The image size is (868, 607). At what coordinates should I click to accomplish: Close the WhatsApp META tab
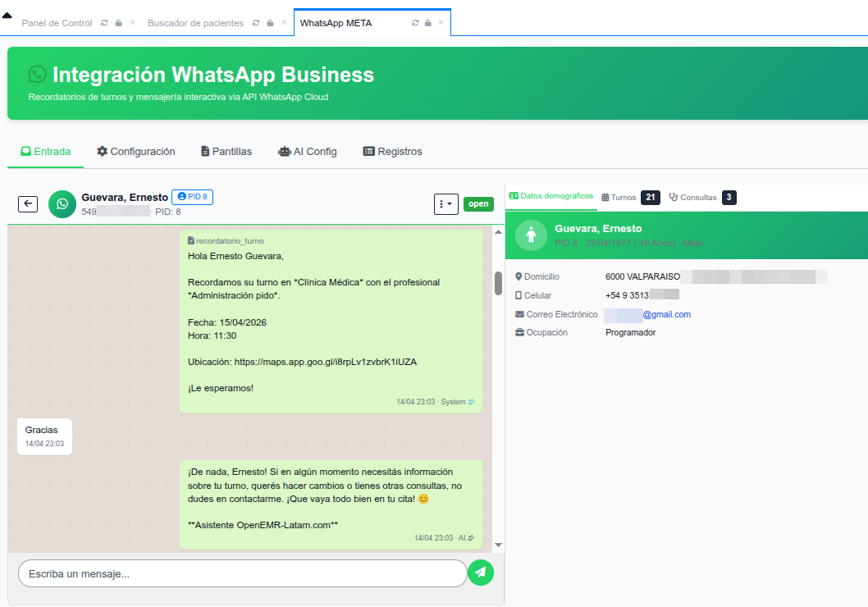pos(441,23)
